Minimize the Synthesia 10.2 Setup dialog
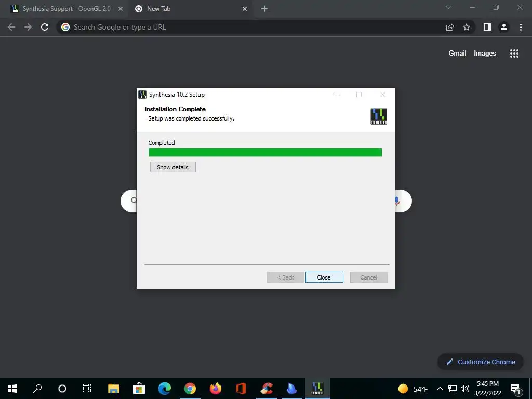Screen dimensions: 532x399 (x=336, y=95)
